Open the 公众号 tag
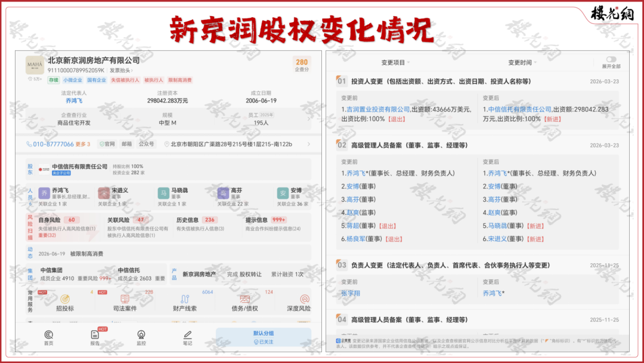This screenshot has height=363, width=644. coord(146,144)
